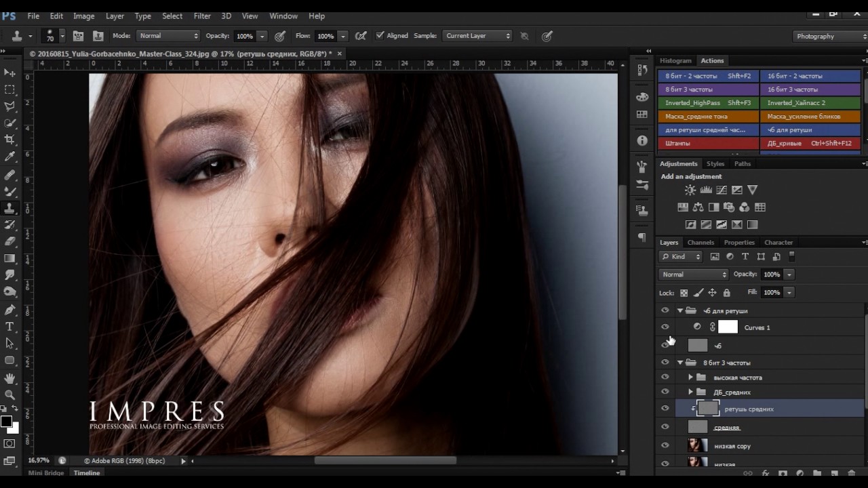Hide the Curves 1 layer
This screenshot has width=868, height=488.
(665, 327)
